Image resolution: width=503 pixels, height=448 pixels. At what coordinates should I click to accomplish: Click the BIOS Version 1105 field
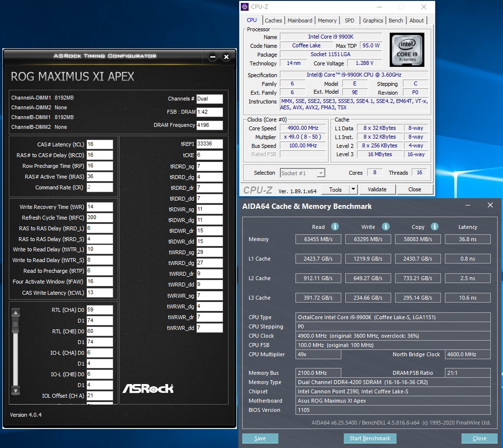pos(393,410)
